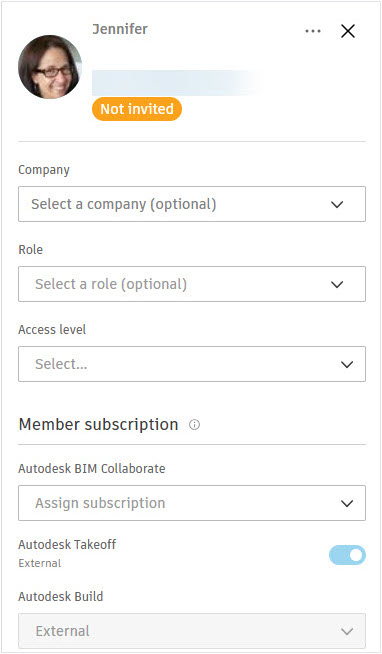The image size is (382, 654).
Task: Click the Autodesk Build label
Action: 61,596
